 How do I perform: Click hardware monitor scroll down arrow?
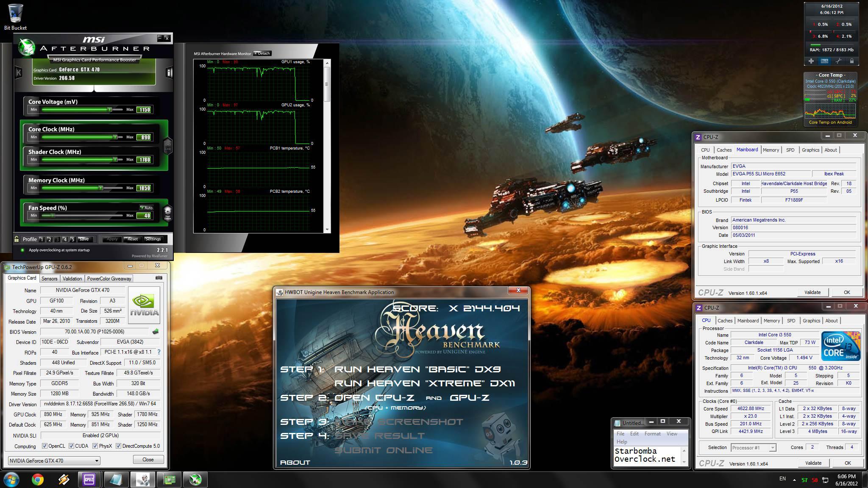click(327, 230)
